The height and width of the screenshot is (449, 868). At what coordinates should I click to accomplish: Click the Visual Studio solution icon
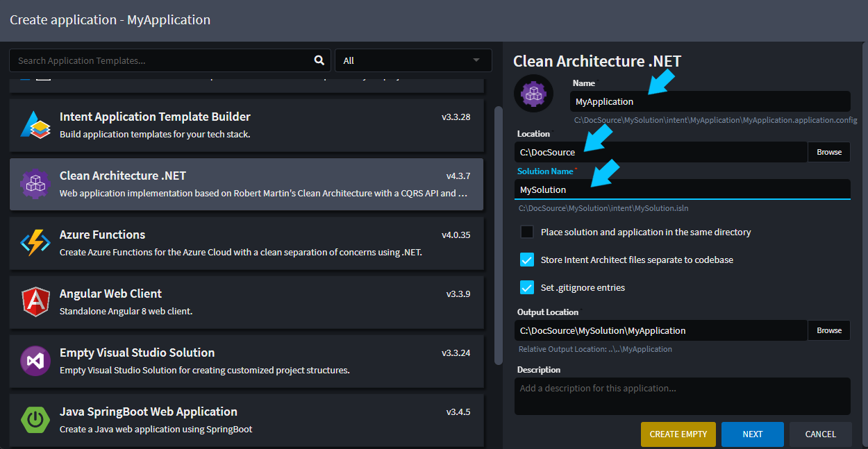[35, 361]
